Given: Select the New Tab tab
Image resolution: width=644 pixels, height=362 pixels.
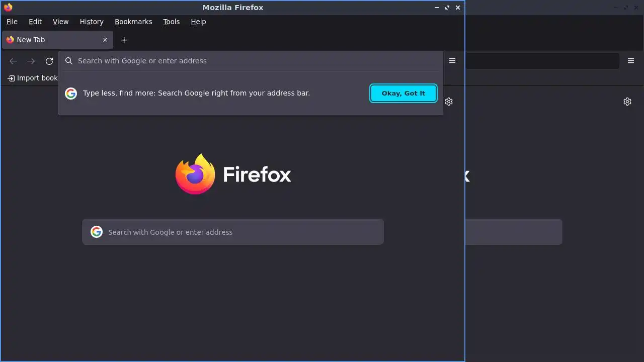Looking at the screenshot, I should click(x=57, y=40).
